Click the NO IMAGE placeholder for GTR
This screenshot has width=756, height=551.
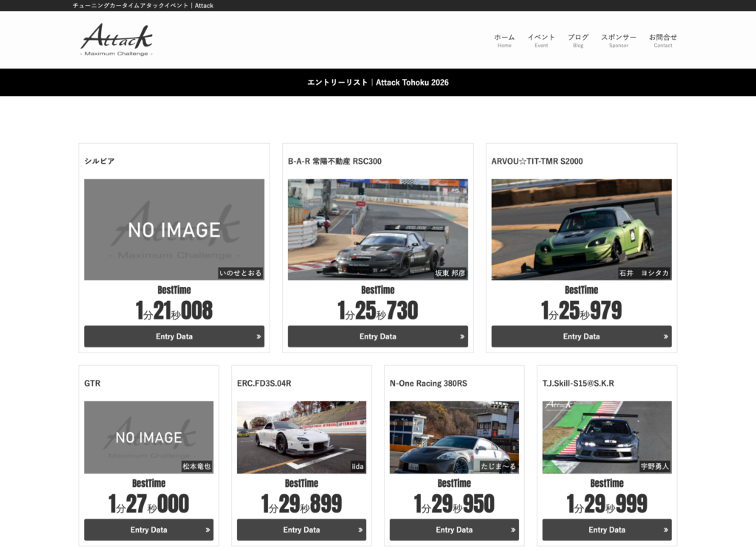148,437
